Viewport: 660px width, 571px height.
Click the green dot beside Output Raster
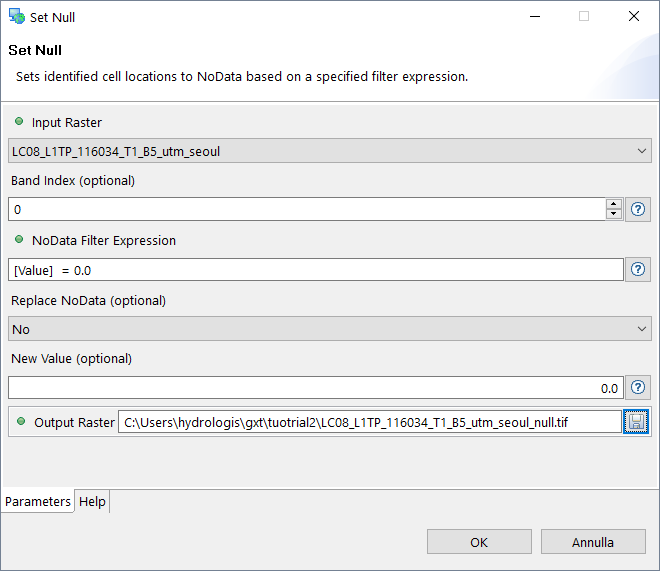pos(19,422)
